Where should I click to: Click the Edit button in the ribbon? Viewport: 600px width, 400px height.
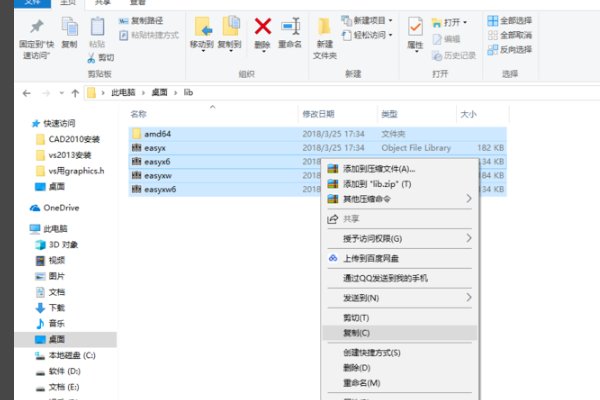tap(446, 39)
